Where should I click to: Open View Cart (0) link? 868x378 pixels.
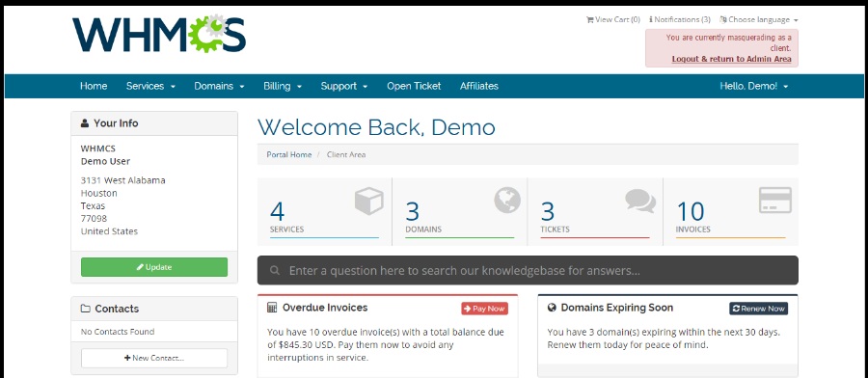coord(612,20)
